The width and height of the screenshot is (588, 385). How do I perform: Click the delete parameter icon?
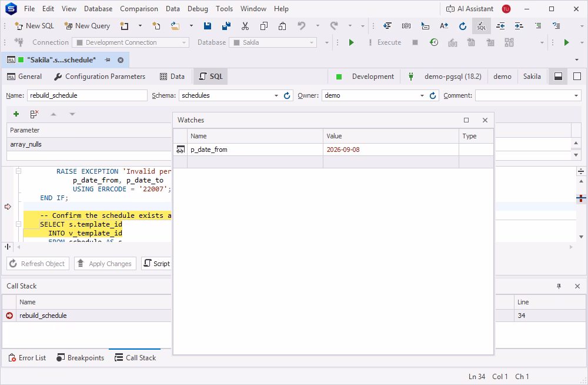(35, 114)
